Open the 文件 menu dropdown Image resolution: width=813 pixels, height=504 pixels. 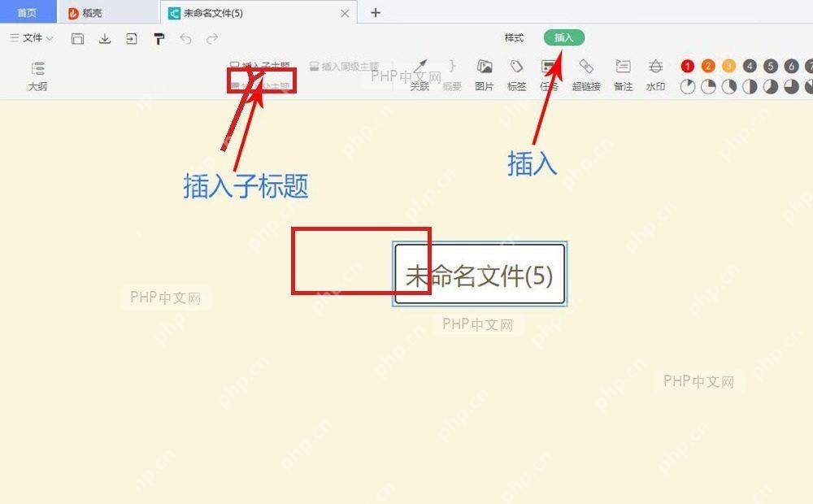click(x=32, y=38)
